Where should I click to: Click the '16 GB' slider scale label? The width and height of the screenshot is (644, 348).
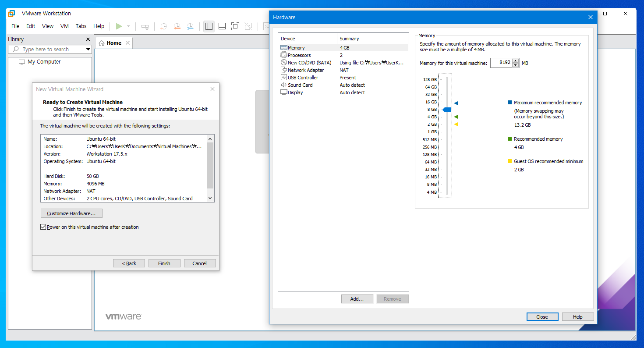(x=431, y=102)
